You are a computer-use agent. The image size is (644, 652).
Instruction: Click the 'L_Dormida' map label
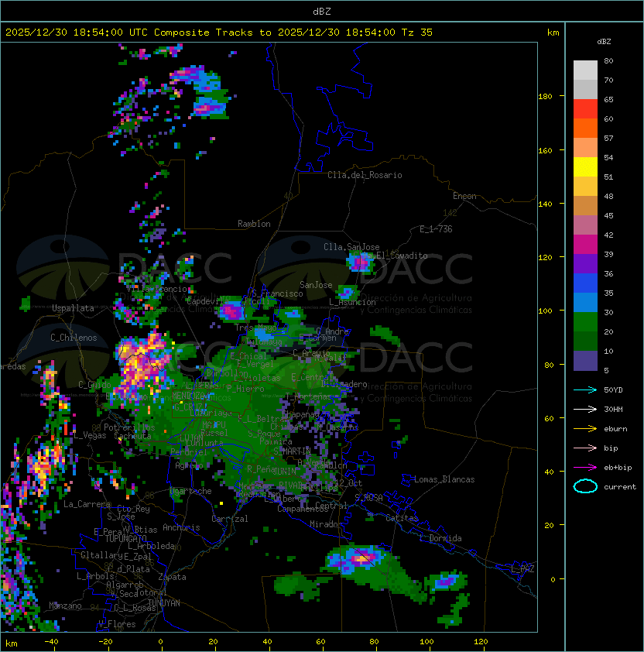pyautogui.click(x=441, y=538)
